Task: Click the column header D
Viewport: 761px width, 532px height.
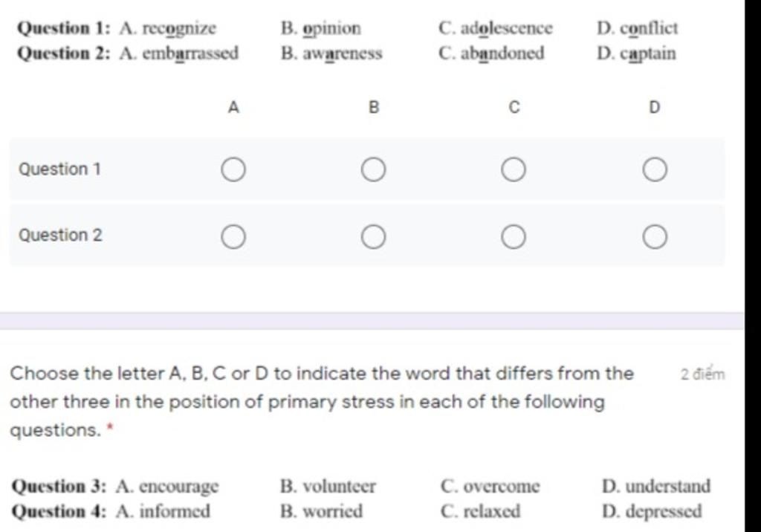Action: pos(654,107)
